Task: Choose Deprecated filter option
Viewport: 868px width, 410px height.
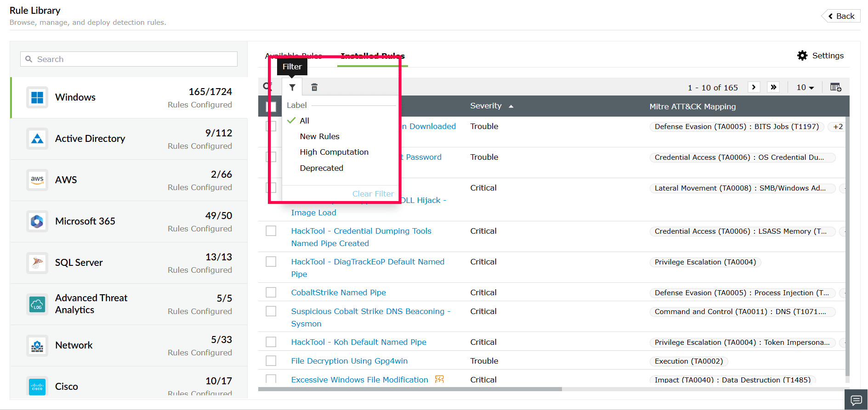Action: point(322,168)
